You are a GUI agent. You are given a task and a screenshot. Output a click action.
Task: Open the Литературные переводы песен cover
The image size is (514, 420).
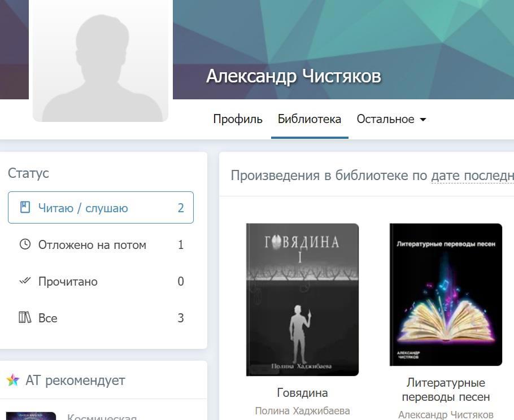tap(446, 295)
